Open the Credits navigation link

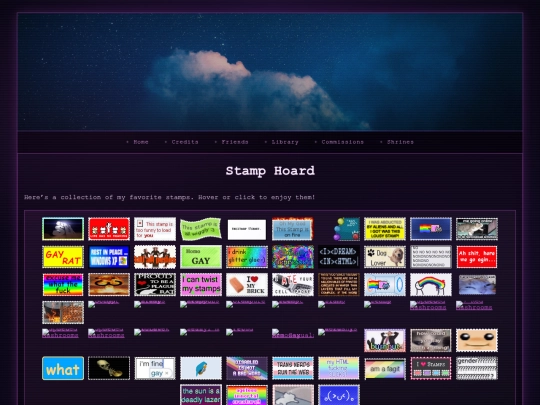[185, 142]
